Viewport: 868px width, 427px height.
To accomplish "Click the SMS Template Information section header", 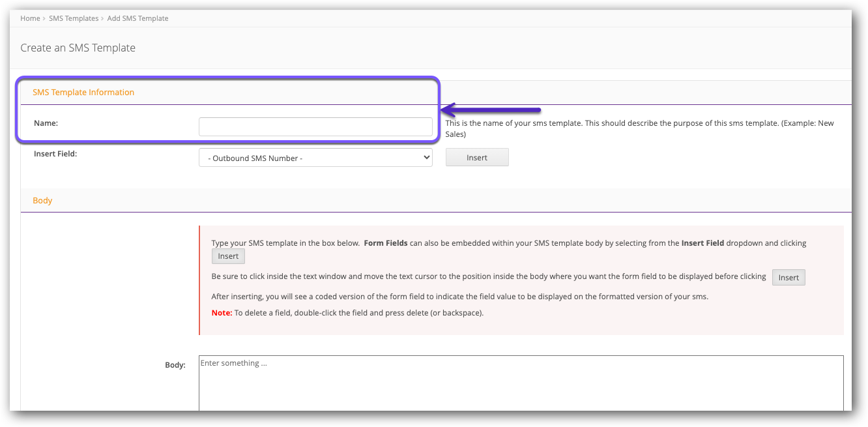I will [x=83, y=93].
